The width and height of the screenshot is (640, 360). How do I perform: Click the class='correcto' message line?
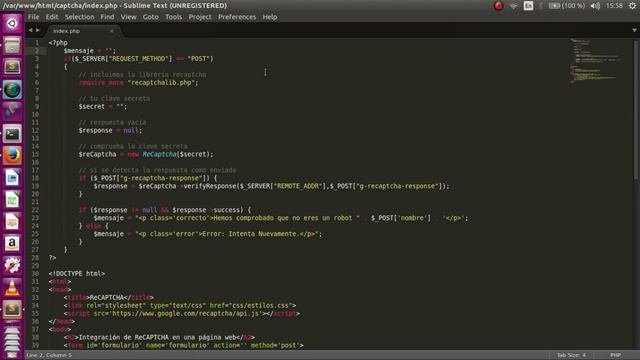[x=281, y=218]
